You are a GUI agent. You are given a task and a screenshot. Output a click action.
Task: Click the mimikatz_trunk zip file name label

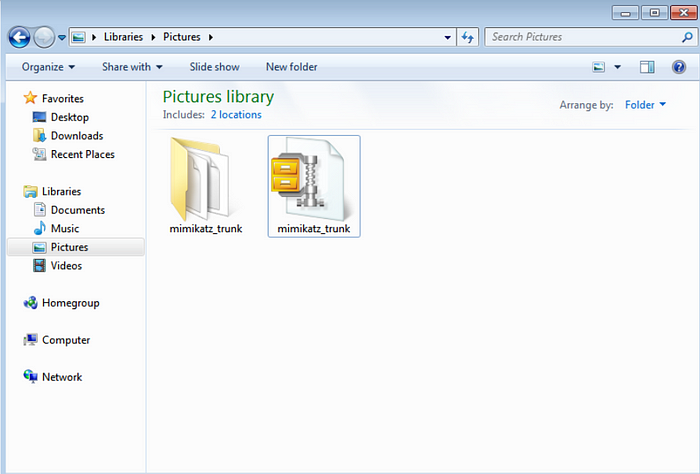pyautogui.click(x=314, y=229)
